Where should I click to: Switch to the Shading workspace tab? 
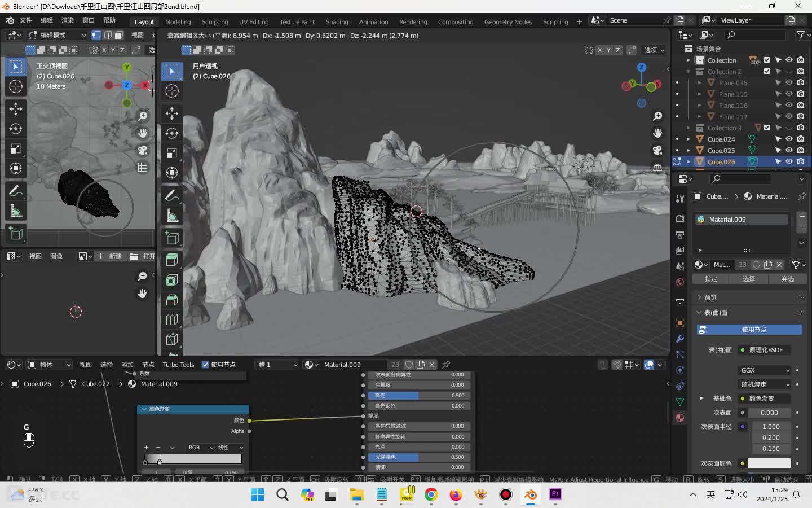[337, 21]
